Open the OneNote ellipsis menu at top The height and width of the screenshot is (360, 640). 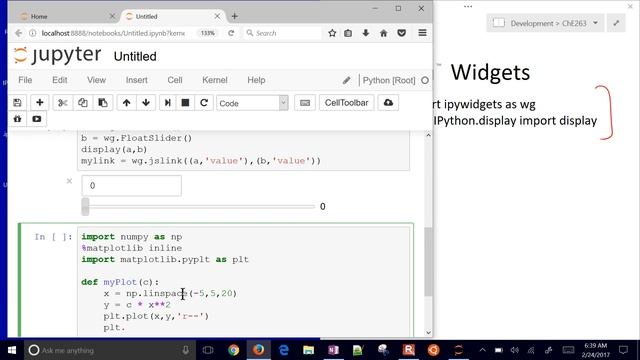[468, 7]
